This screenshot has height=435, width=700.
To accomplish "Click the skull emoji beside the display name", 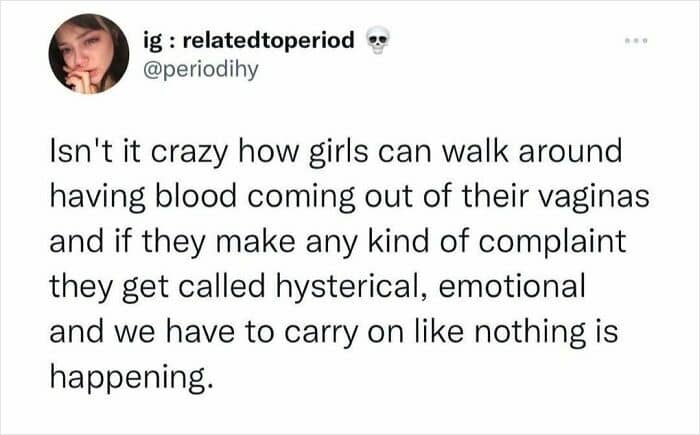I will tap(378, 41).
